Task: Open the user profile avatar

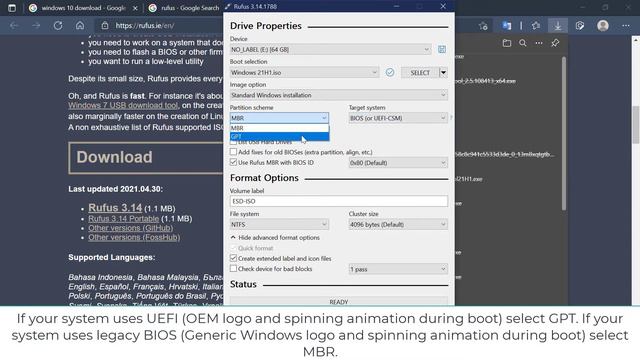Action: [603, 26]
